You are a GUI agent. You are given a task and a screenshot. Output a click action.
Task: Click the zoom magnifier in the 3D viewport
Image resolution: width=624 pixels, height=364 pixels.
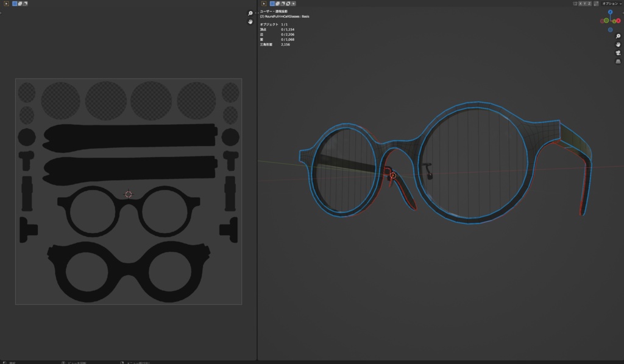(618, 37)
